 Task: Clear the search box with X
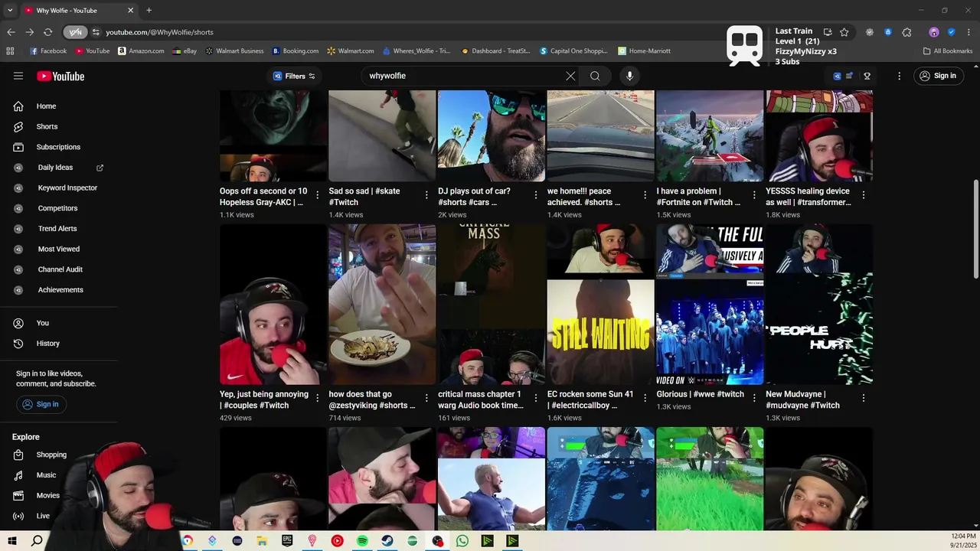570,76
